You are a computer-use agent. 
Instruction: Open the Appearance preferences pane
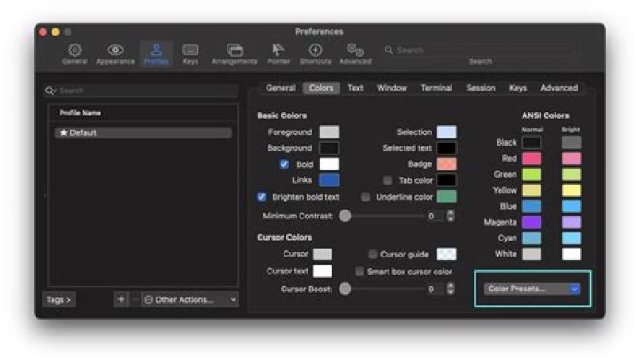coord(116,54)
